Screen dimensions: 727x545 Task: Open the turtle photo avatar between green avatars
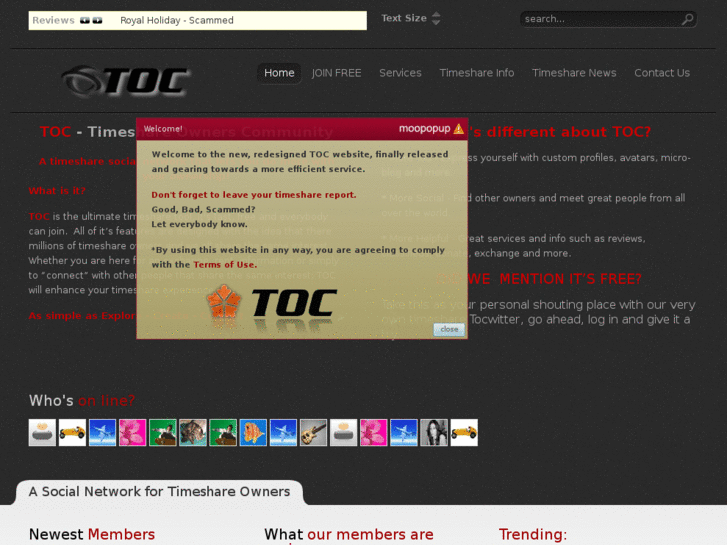(x=193, y=432)
